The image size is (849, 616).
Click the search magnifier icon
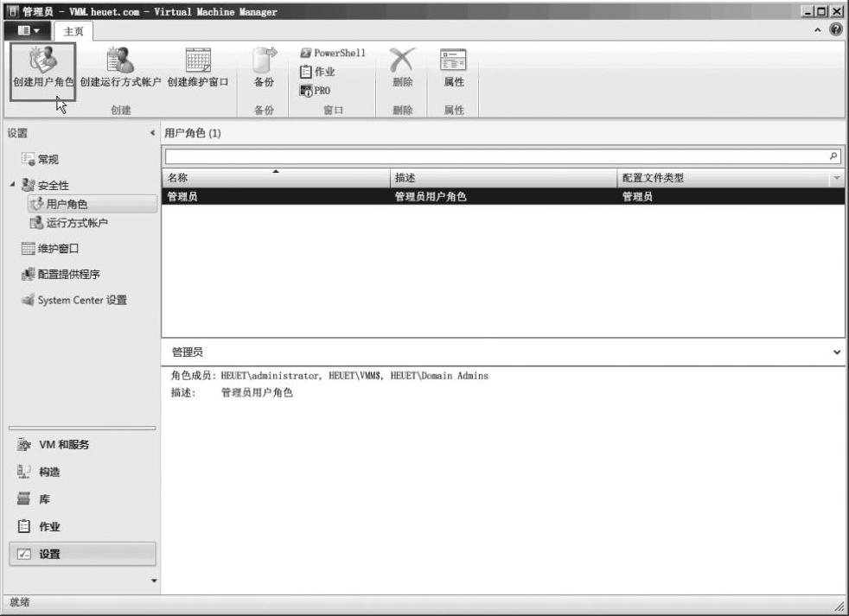coord(833,156)
